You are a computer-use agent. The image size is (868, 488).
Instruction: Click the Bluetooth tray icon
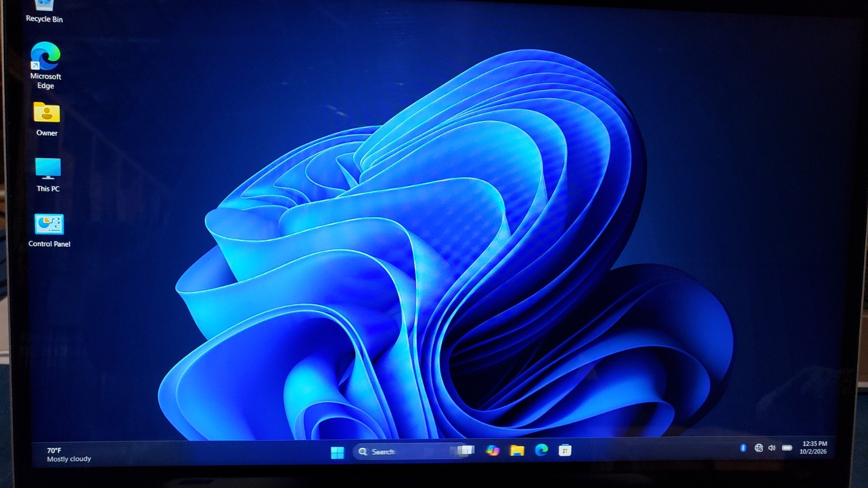(743, 448)
